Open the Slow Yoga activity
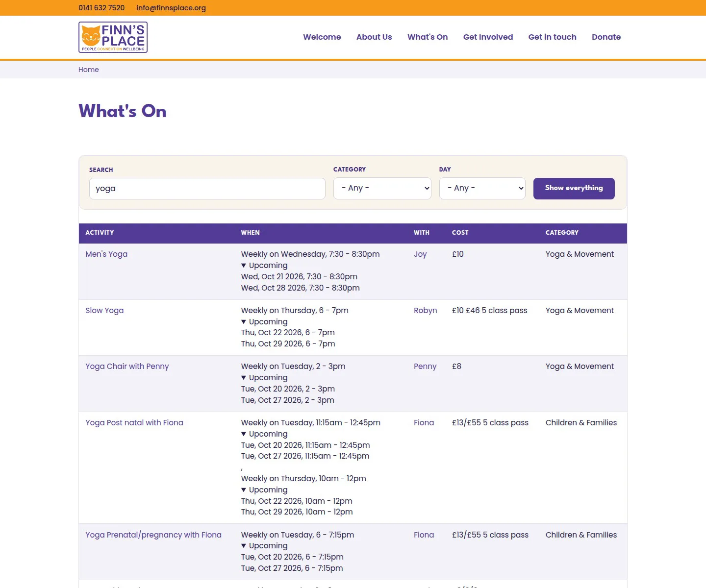706x588 pixels. click(104, 311)
